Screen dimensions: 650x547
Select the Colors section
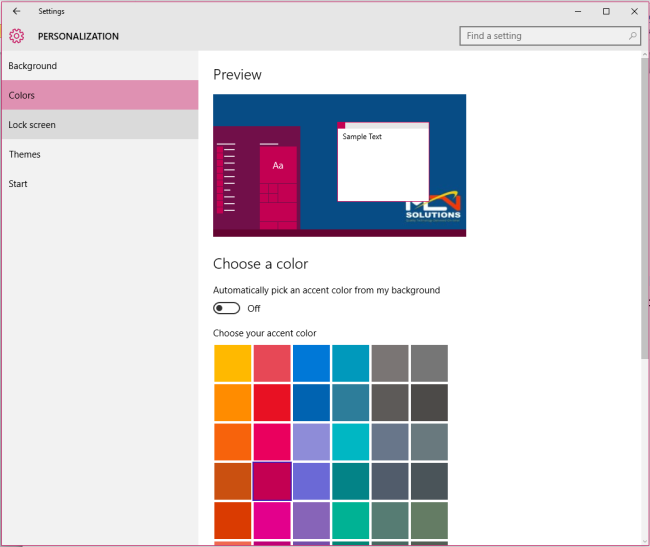click(100, 95)
